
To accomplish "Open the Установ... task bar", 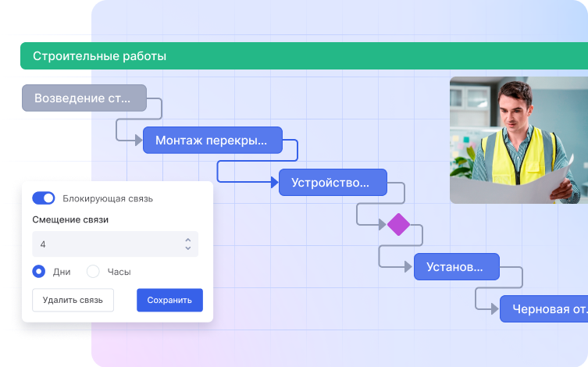I will [456, 267].
